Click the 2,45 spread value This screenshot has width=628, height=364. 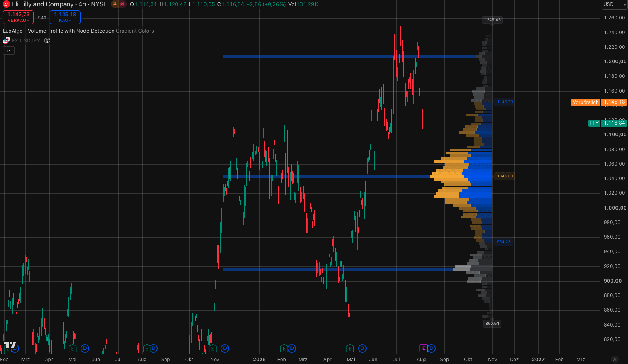point(42,18)
